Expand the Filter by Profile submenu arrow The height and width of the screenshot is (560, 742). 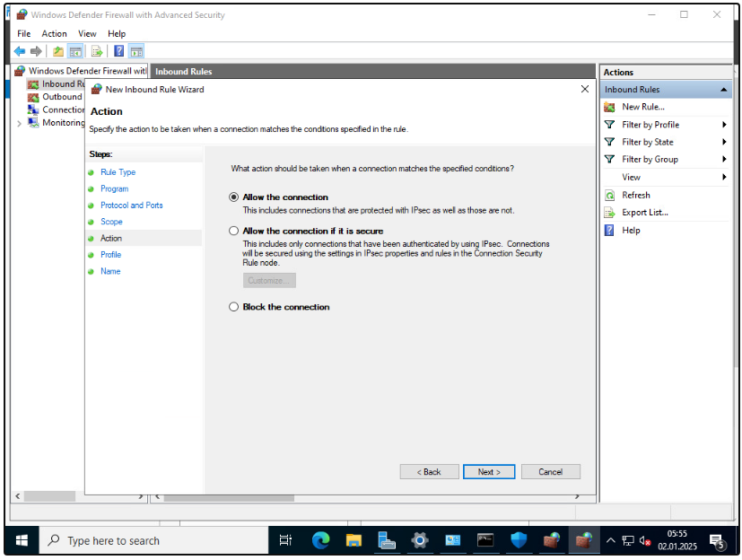coord(724,125)
